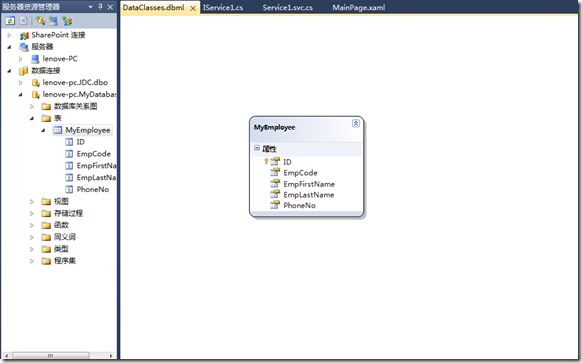Click the scroll right arrow in Server Explorer
Image resolution: width=582 pixels, height=363 pixels.
click(111, 356)
